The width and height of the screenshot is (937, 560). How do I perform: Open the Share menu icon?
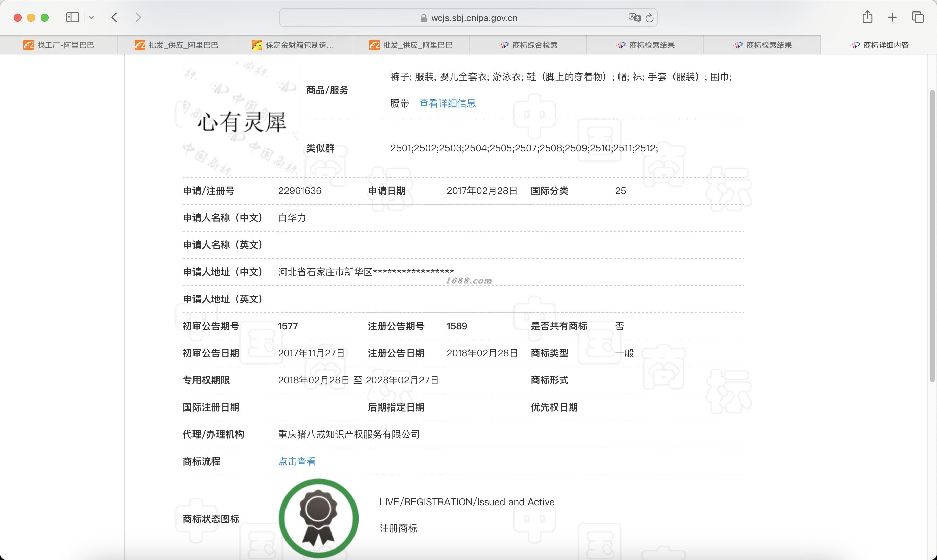coord(867,17)
